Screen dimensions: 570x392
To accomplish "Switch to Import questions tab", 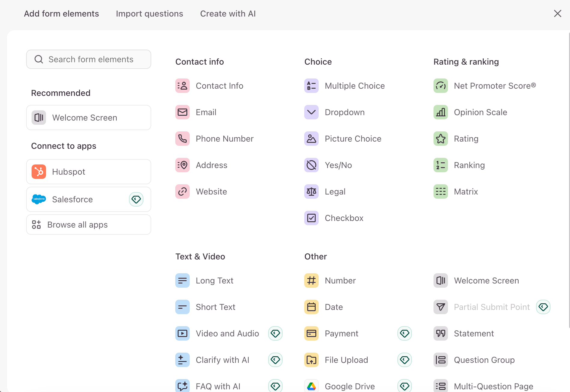I will pyautogui.click(x=149, y=14).
